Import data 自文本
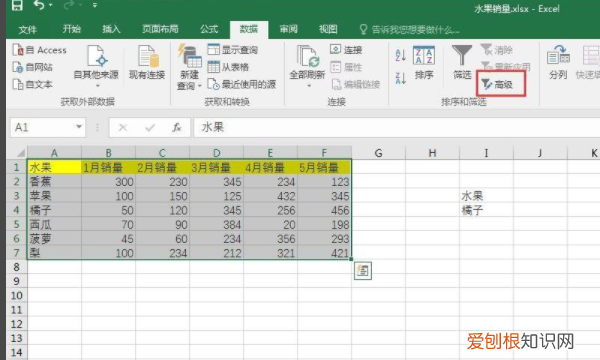The image size is (600, 360). 33,84
